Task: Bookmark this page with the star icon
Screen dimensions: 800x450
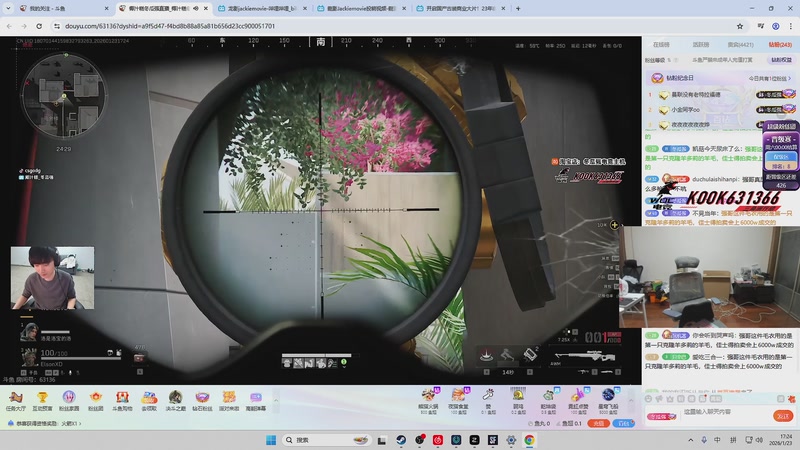Action: (740, 26)
